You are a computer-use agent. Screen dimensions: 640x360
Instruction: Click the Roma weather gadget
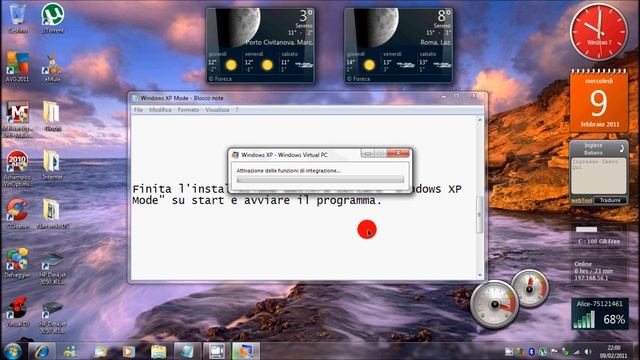[398, 46]
